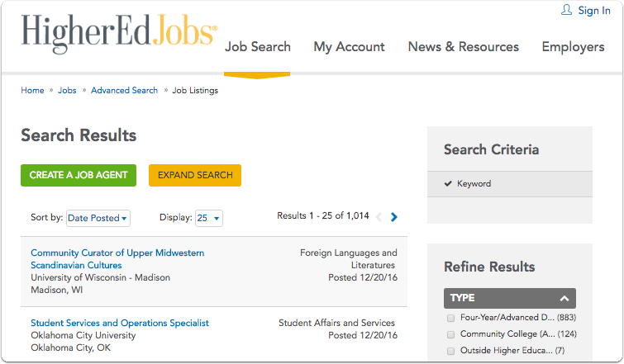Click 'Madison, WI' location text
This screenshot has width=624, height=364.
(56, 290)
